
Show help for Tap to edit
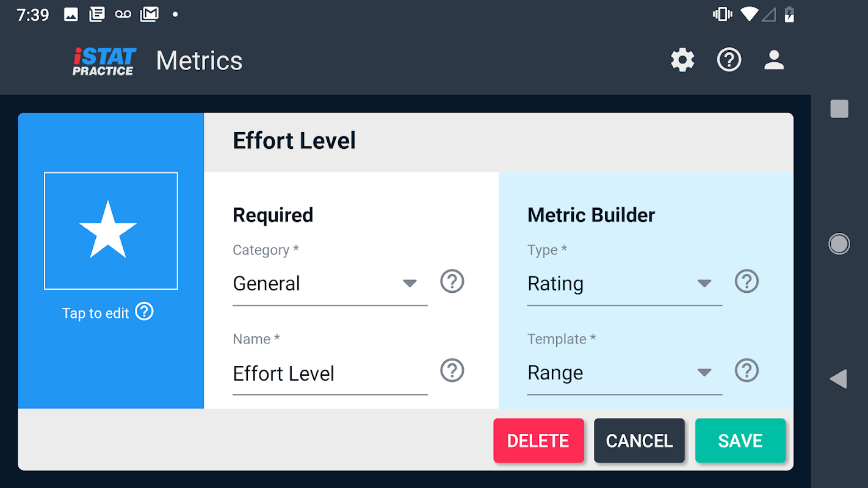coord(145,312)
